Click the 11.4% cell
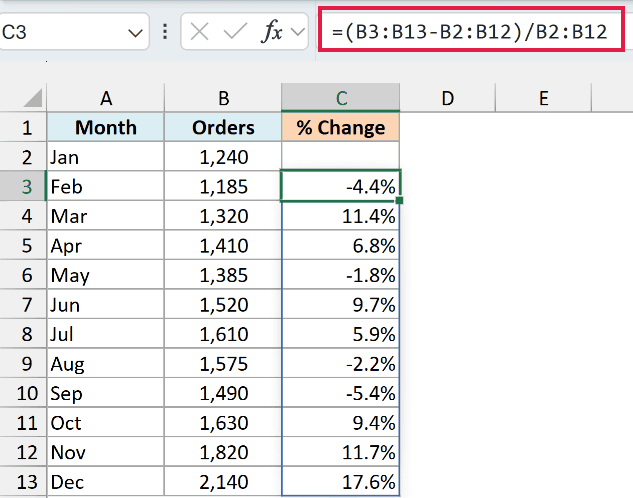This screenshot has width=633, height=498. click(341, 216)
